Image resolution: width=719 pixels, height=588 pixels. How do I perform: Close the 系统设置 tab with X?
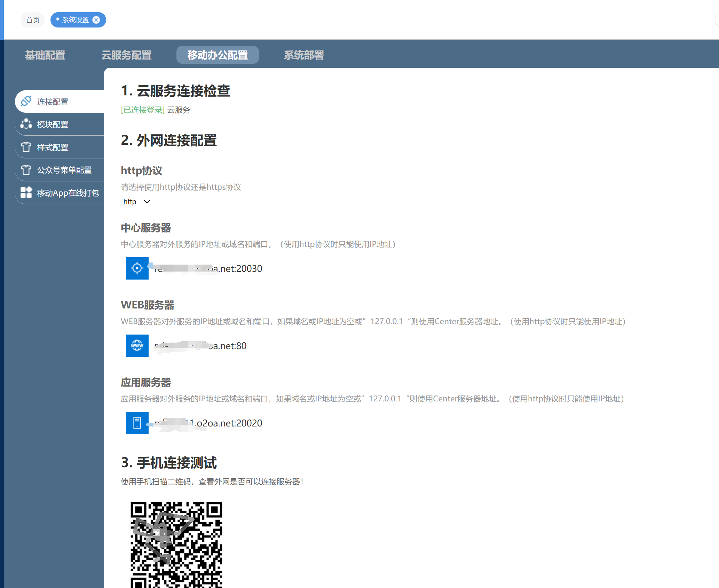[x=96, y=20]
